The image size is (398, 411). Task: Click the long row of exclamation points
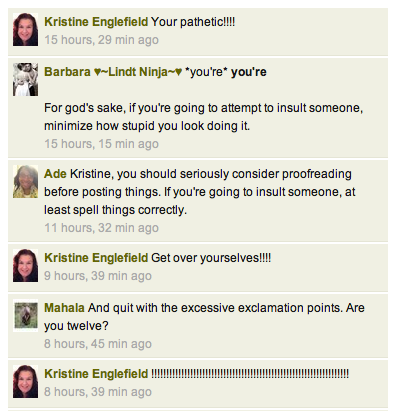click(250, 374)
